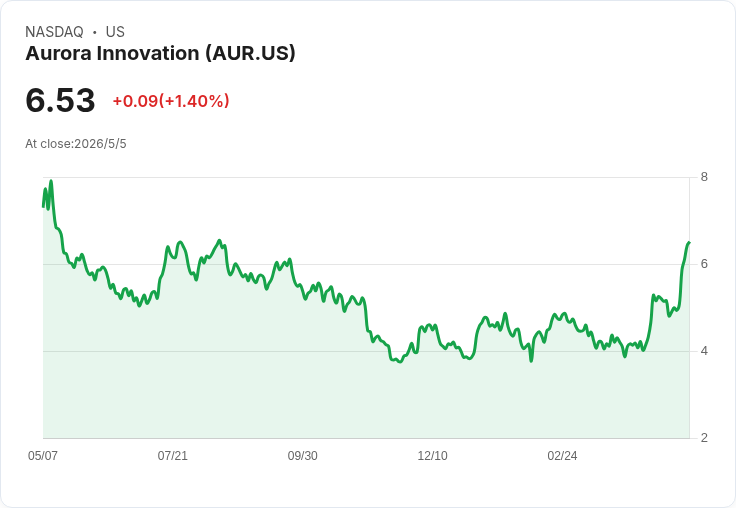Image resolution: width=736 pixels, height=508 pixels.
Task: Click the 12/10 x-axis date label
Action: click(432, 456)
